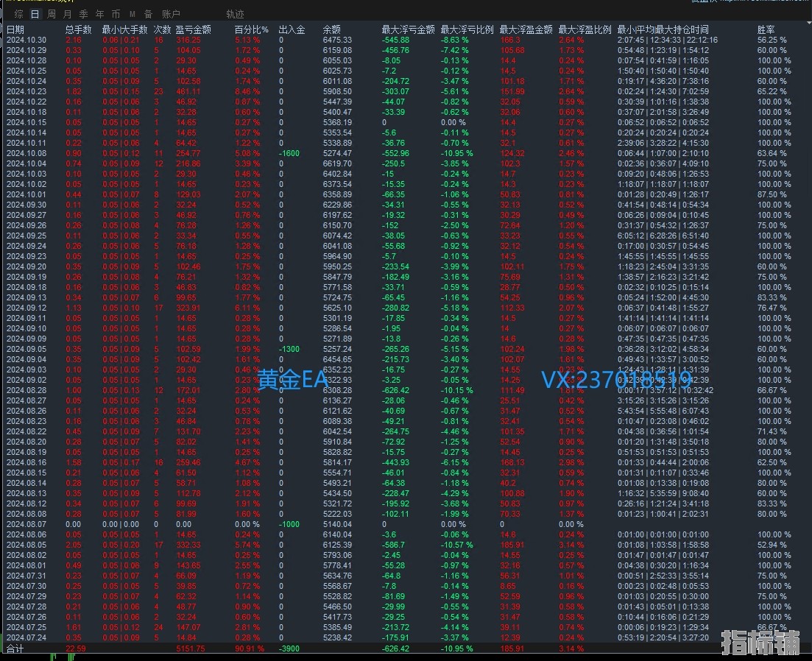This screenshot has height=661, width=812.
Task: Select the 周 (weekly) tab
Action: (51, 14)
